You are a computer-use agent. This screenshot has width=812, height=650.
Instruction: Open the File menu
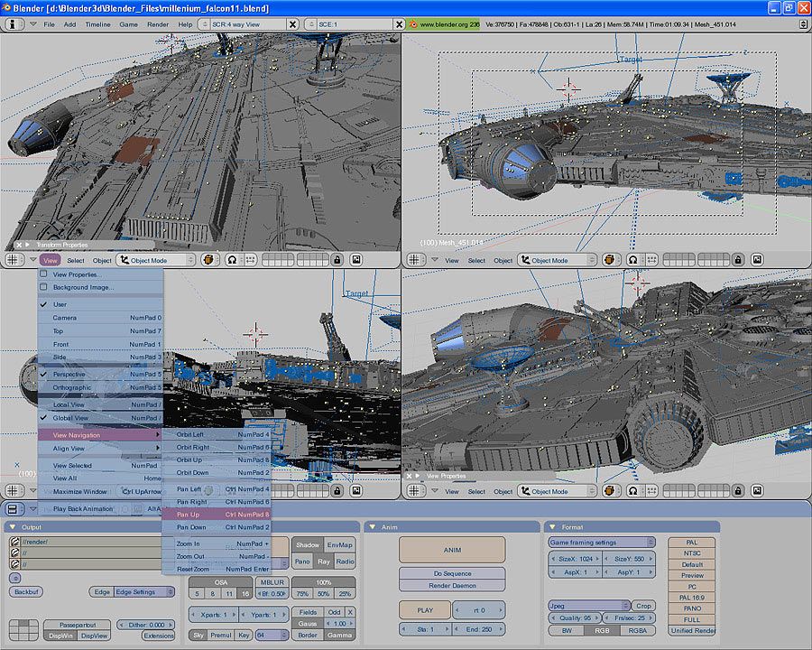click(x=50, y=24)
